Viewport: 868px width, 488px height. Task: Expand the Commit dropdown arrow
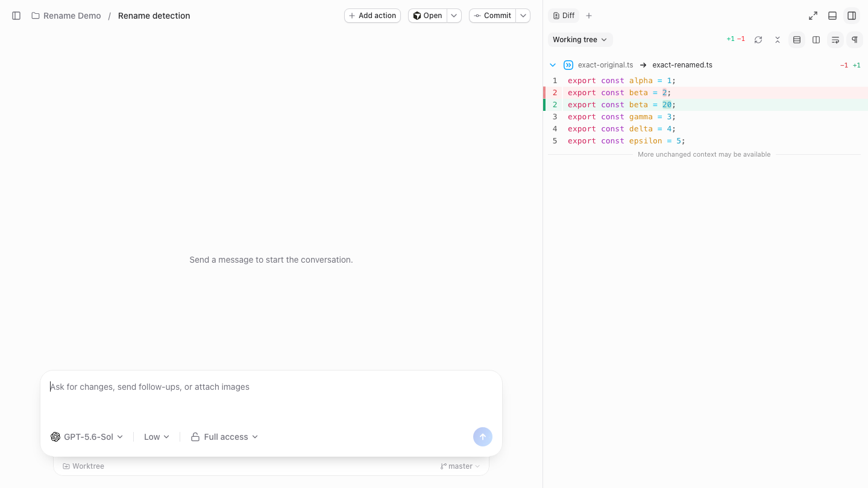coord(523,16)
